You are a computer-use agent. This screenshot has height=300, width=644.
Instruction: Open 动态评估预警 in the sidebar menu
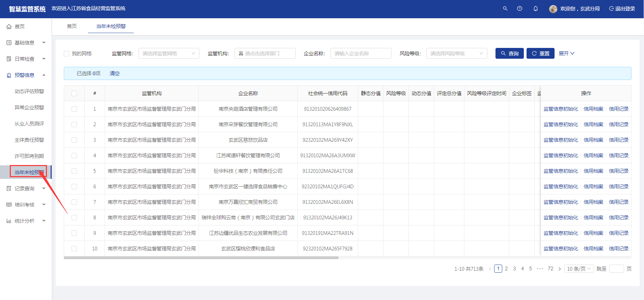pos(29,91)
